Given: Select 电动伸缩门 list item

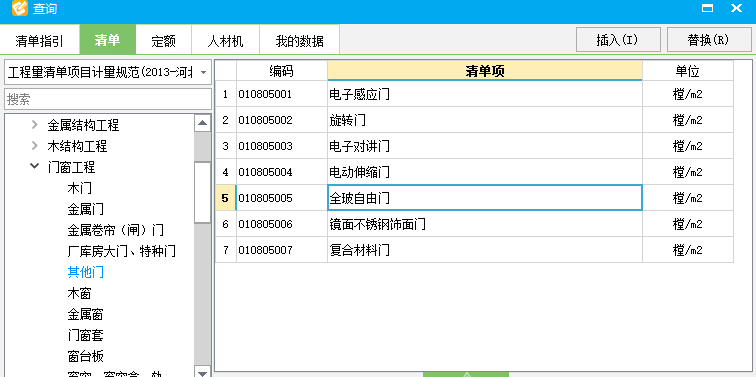Looking at the screenshot, I should coord(485,172).
